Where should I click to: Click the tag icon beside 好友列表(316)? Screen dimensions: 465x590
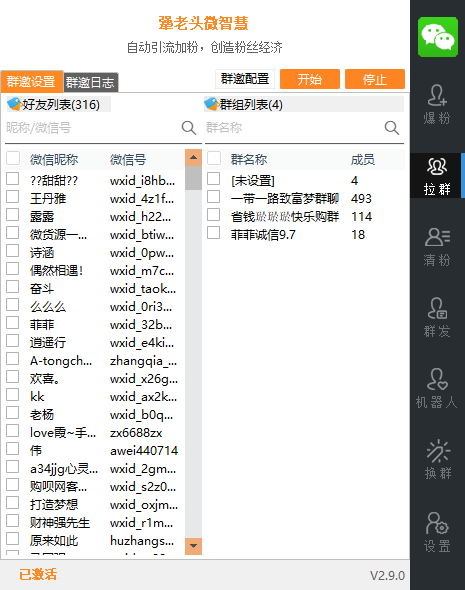(14, 103)
